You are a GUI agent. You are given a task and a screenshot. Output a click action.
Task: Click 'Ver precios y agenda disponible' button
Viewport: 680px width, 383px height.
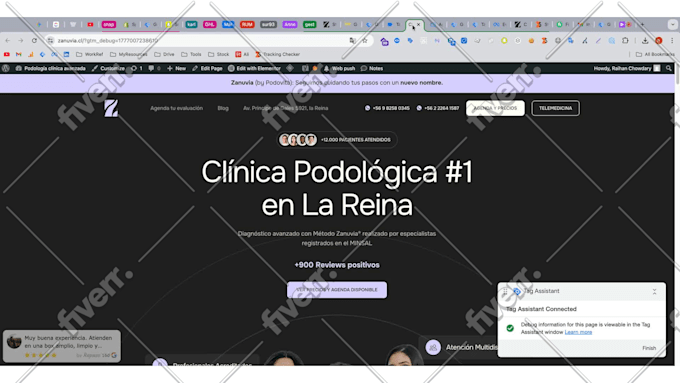[337, 290]
